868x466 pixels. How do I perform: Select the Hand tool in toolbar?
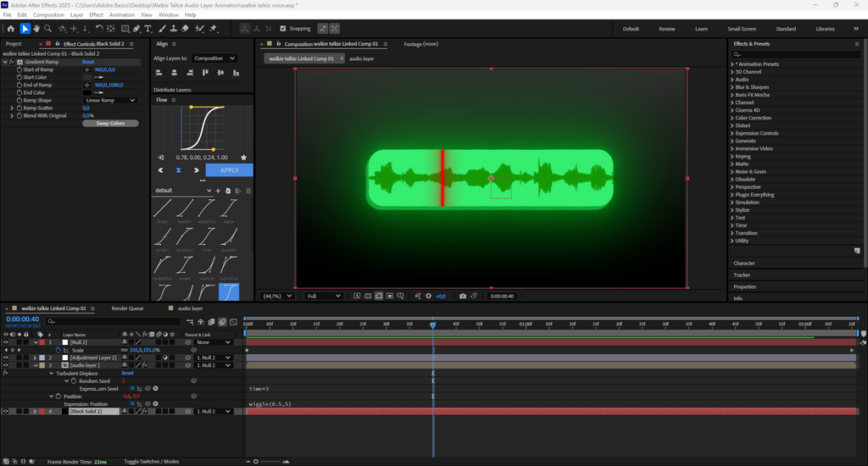(36, 29)
